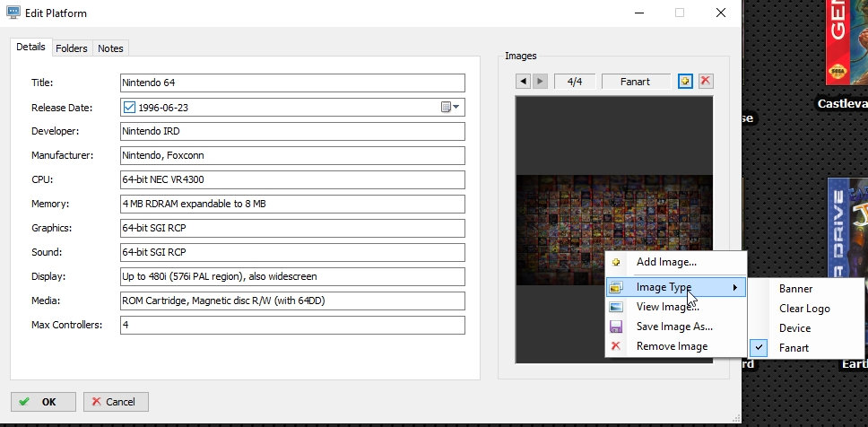
Task: Click the Image Type submenu arrow
Action: 735,287
